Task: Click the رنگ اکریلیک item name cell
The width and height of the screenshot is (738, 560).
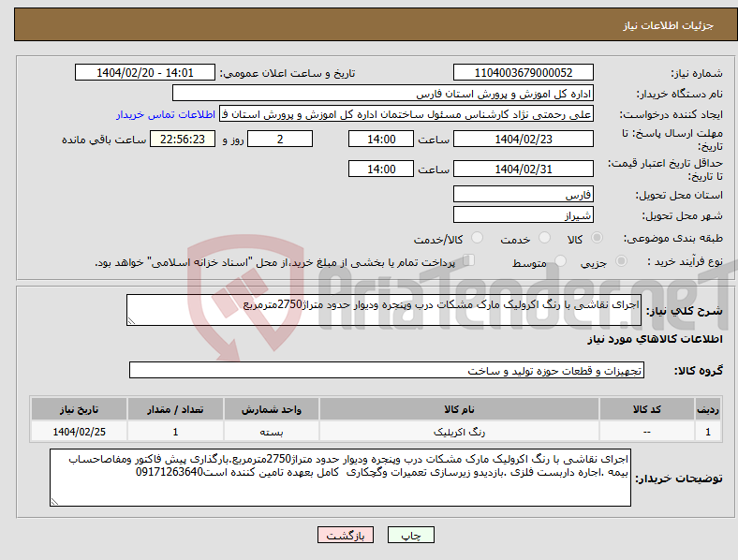Action: point(459,432)
